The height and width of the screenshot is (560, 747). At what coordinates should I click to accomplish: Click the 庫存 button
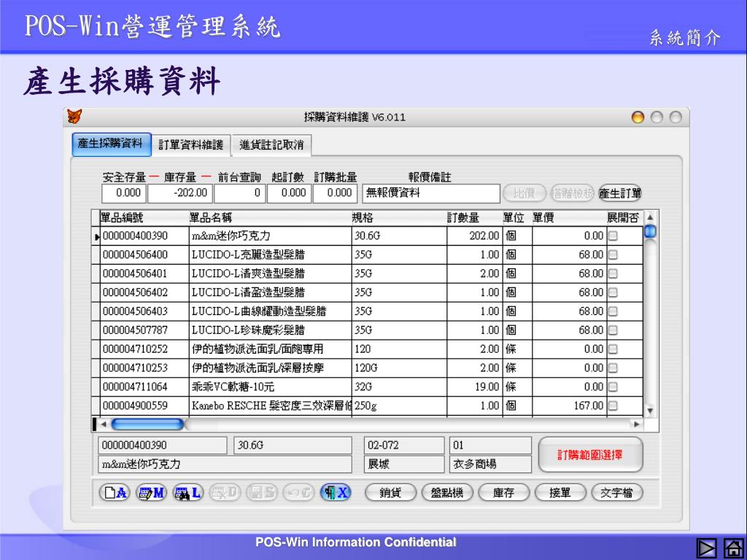(503, 492)
